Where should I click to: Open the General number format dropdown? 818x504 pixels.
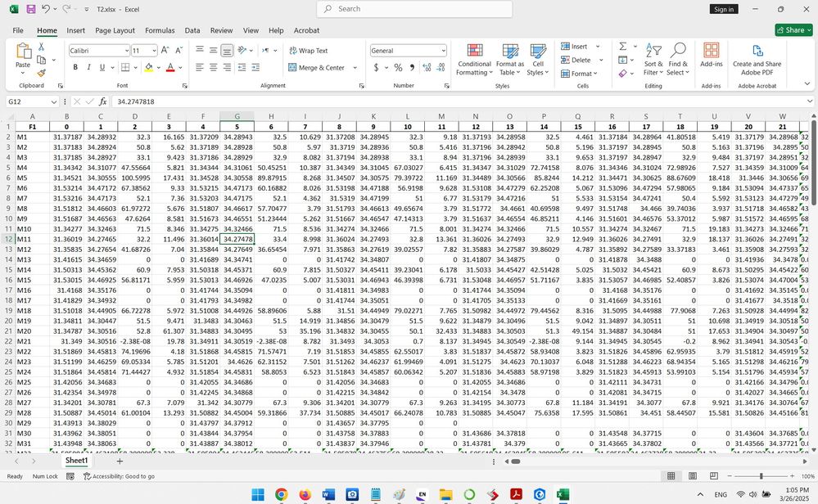pyautogui.click(x=444, y=51)
